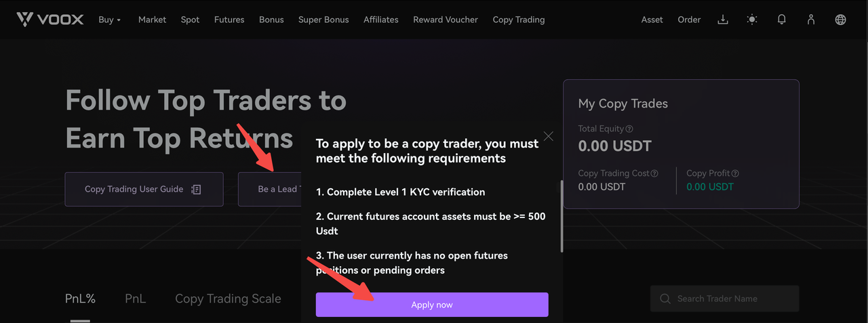Click the Be a Lead Trader button

270,189
